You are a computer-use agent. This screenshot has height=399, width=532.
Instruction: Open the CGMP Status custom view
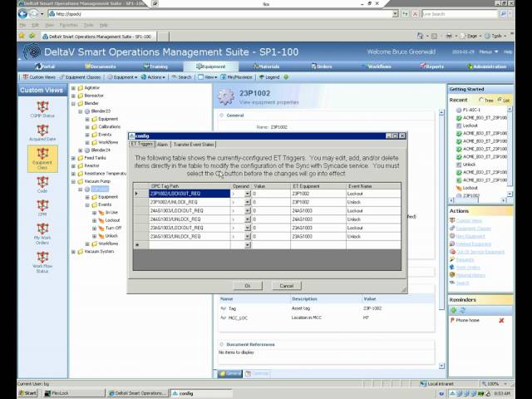(x=42, y=109)
